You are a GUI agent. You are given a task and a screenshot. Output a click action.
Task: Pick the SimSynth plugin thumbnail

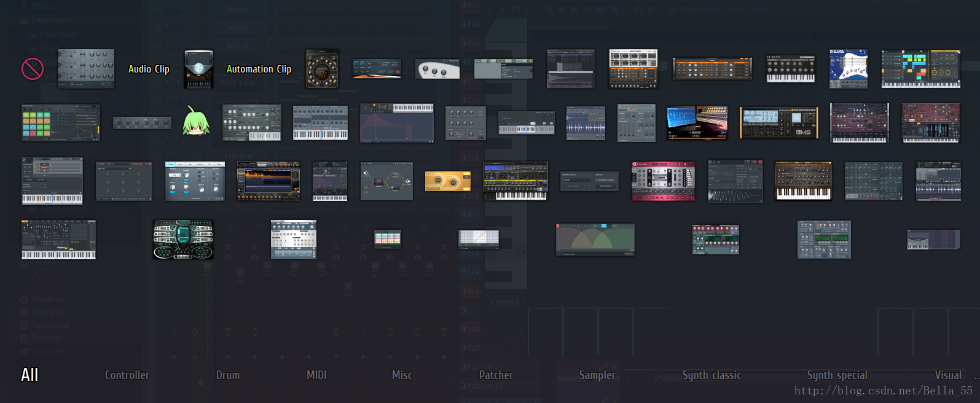(x=873, y=181)
